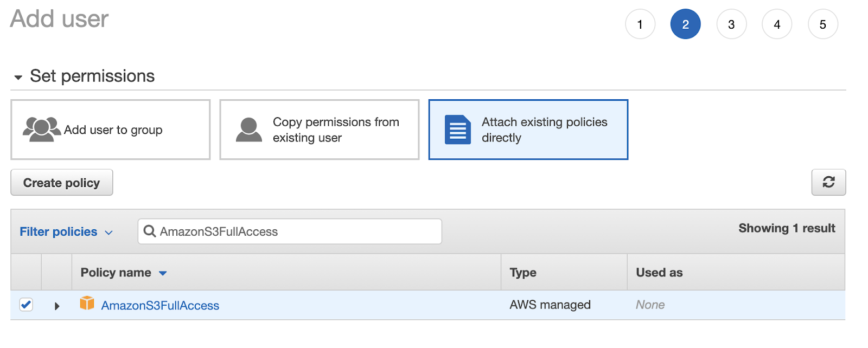Open the Filter policies dropdown

pyautogui.click(x=66, y=231)
